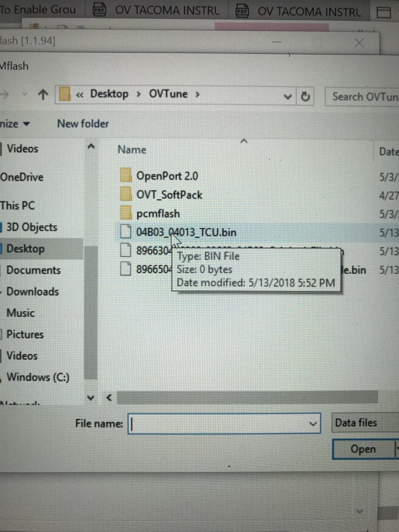
Task: Close the flash [1.1.94] window
Action: pyautogui.click(x=359, y=43)
